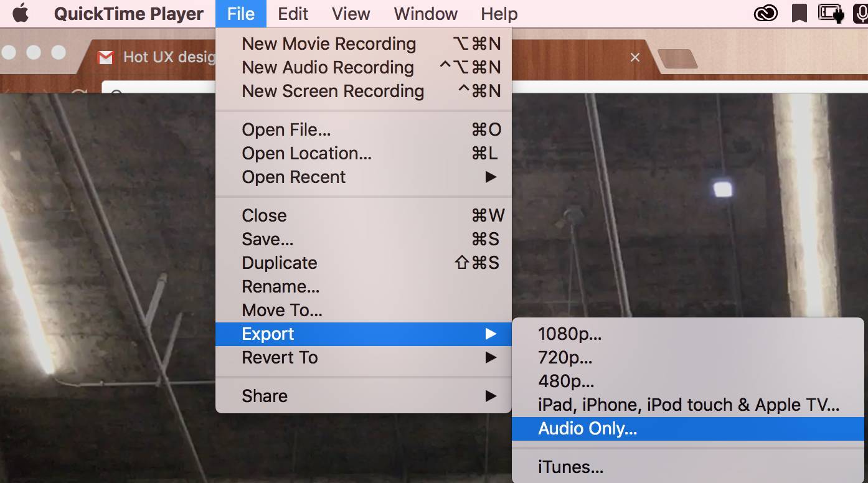Export for iPad, iPhone, iPod touch & Apple TV…

coord(688,405)
